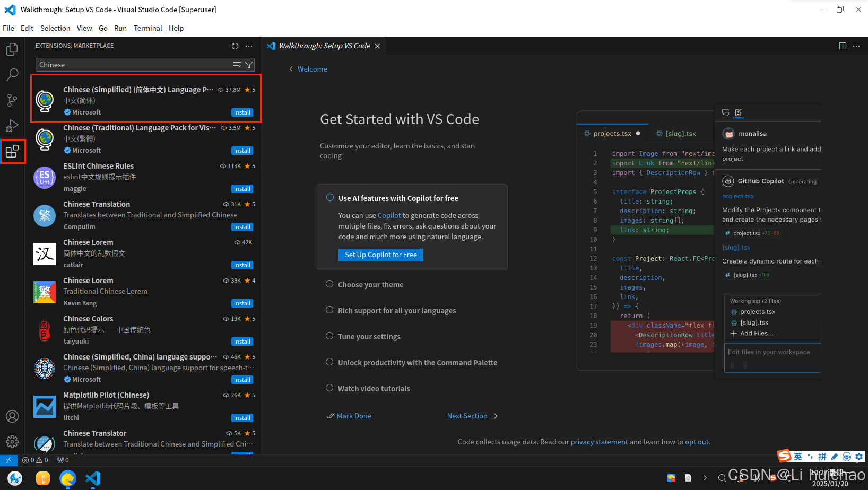Go to Next Section
Image resolution: width=868 pixels, height=490 pixels.
click(x=472, y=416)
